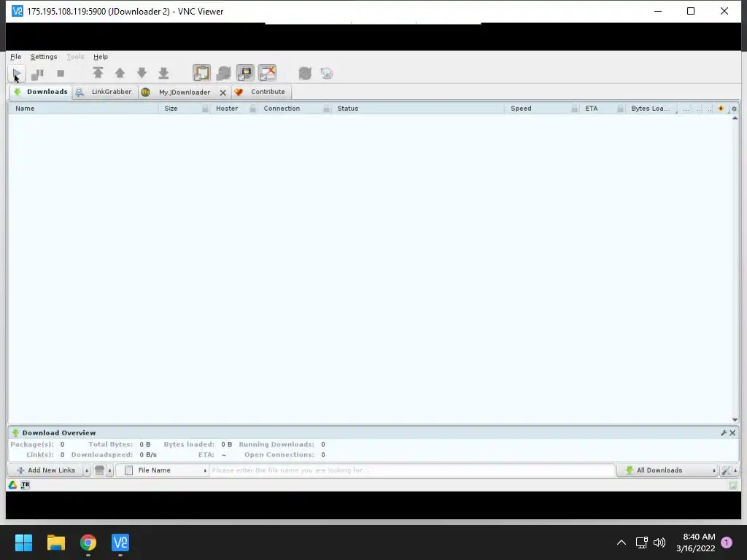The image size is (747, 560).
Task: Click the status bar icon at far right
Action: click(733, 485)
